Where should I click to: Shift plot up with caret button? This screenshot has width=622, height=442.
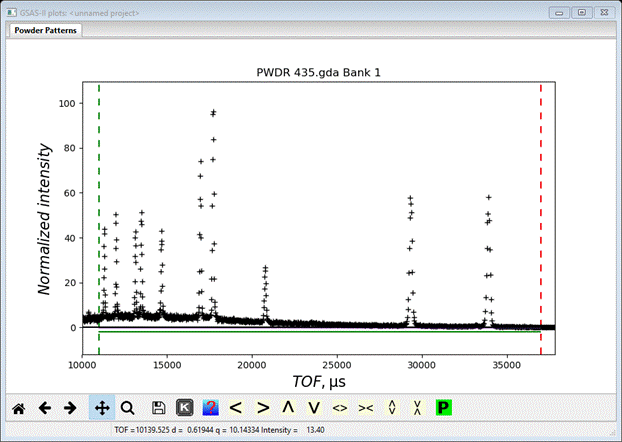point(288,407)
